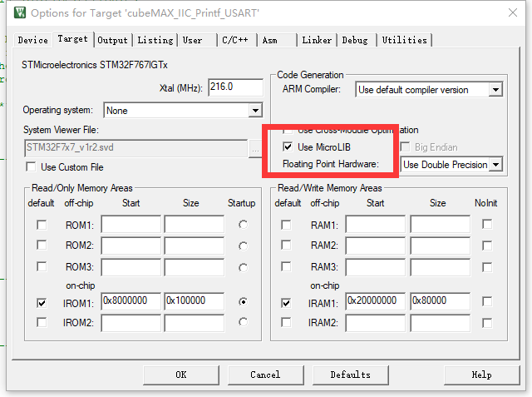Click the RAM1 Start field
Screen dimensions: 532x397
[x=376, y=224]
